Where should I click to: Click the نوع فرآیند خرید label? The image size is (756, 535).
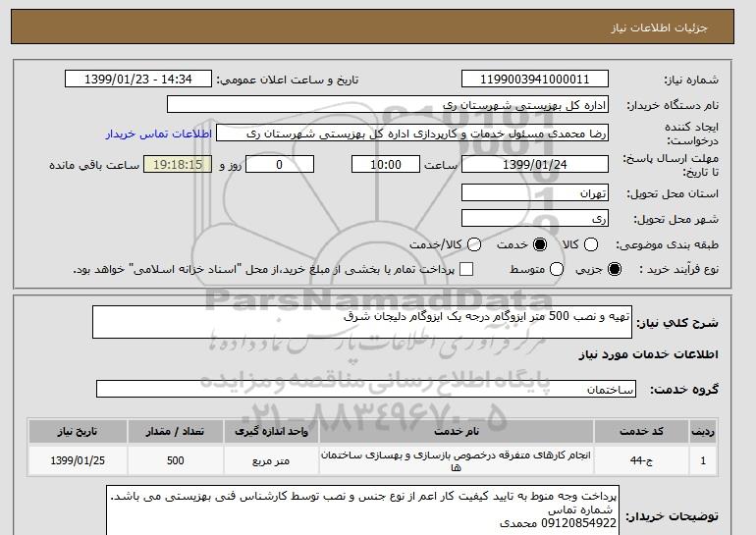point(678,269)
